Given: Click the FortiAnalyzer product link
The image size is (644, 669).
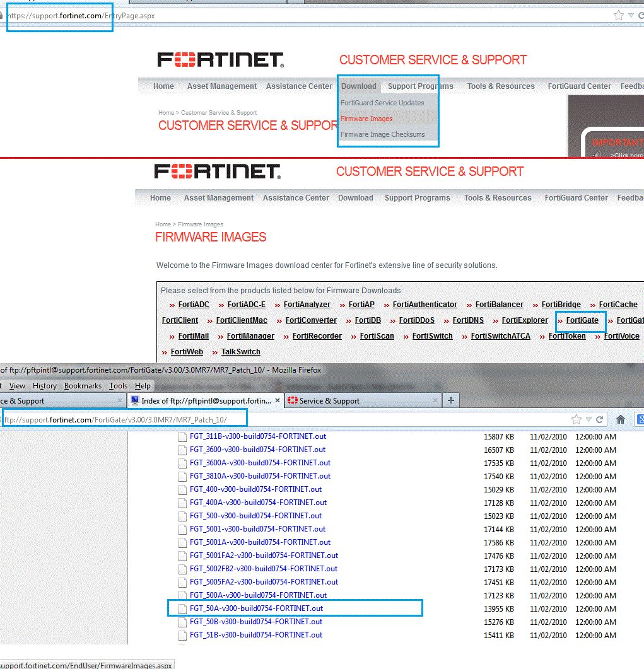Looking at the screenshot, I should (307, 305).
